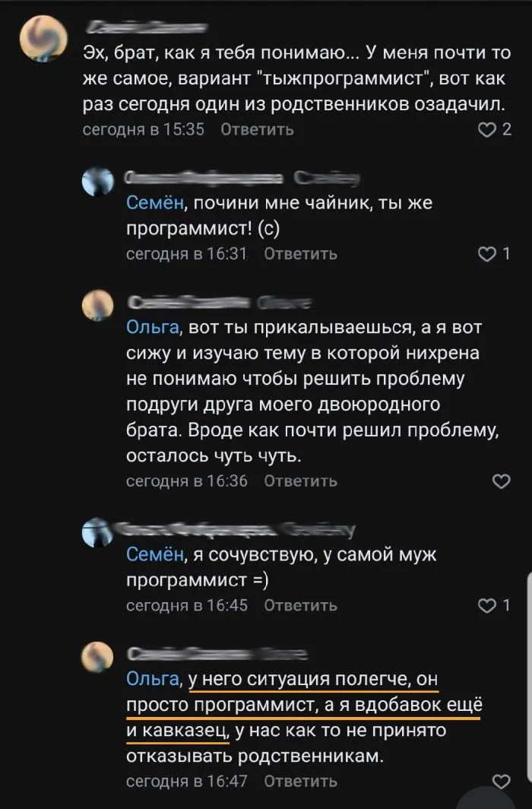The height and width of the screenshot is (809, 532).
Task: Open the Ольга mention in the 16:36 comment
Action: pos(152,328)
